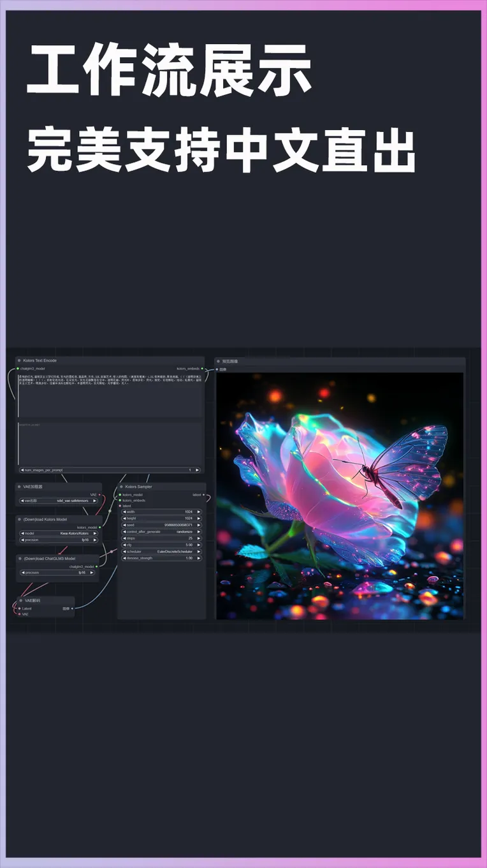The width and height of the screenshot is (487, 868).
Task: Click the VAE output port on VAE加载器
Action: 99,494
